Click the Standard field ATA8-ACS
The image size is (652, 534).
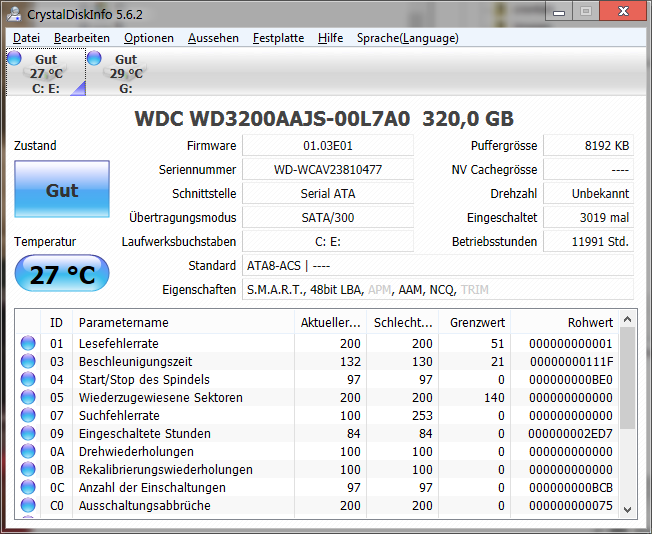[438, 265]
